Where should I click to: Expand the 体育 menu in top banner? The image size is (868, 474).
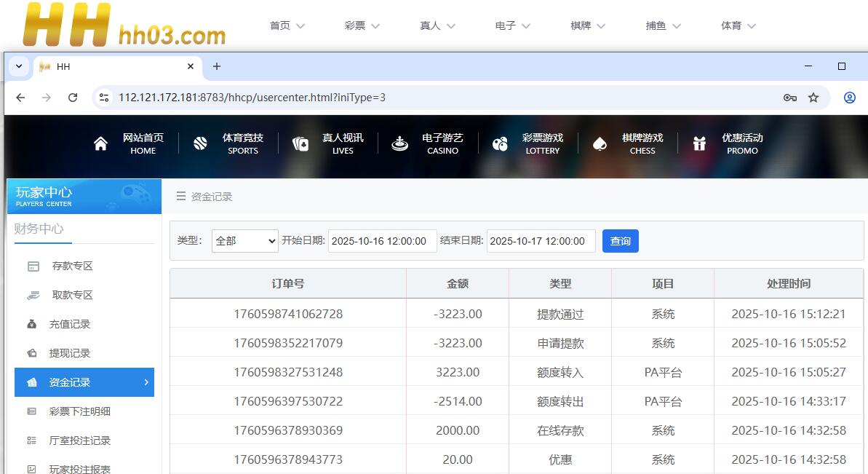point(738,25)
